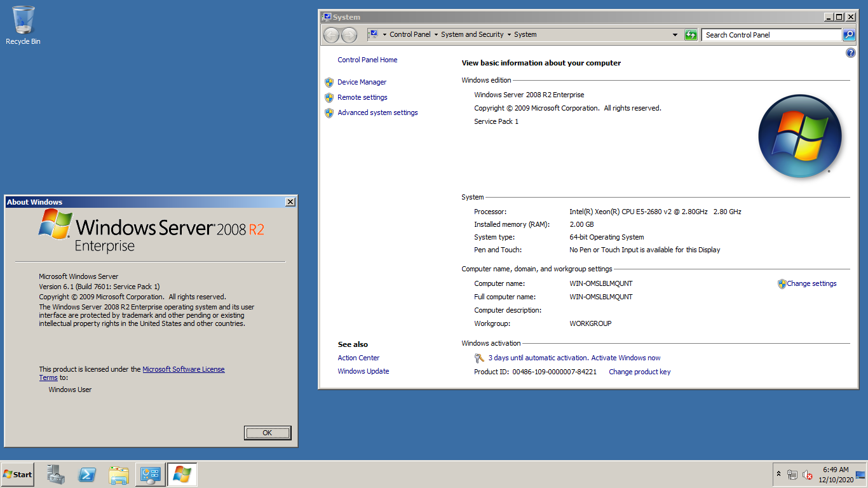Click the Product ID 00486-109-0000007-84221 text
The height and width of the screenshot is (488, 868).
point(535,372)
